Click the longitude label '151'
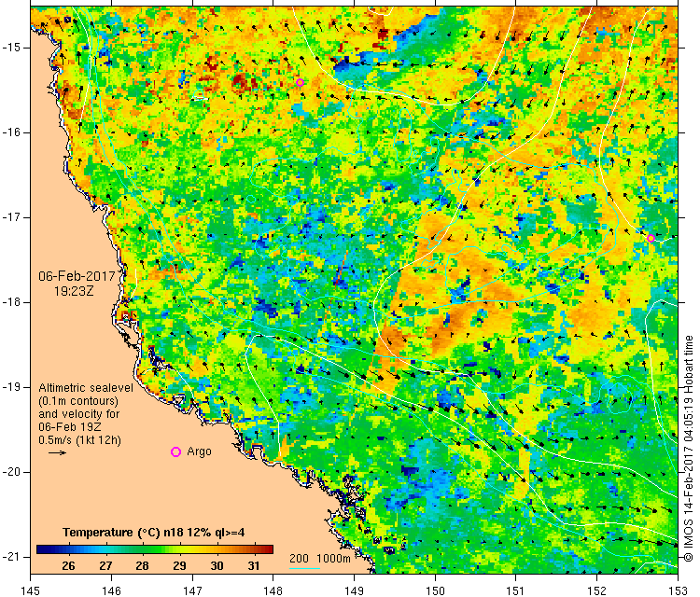The image size is (700, 597). pos(515,590)
